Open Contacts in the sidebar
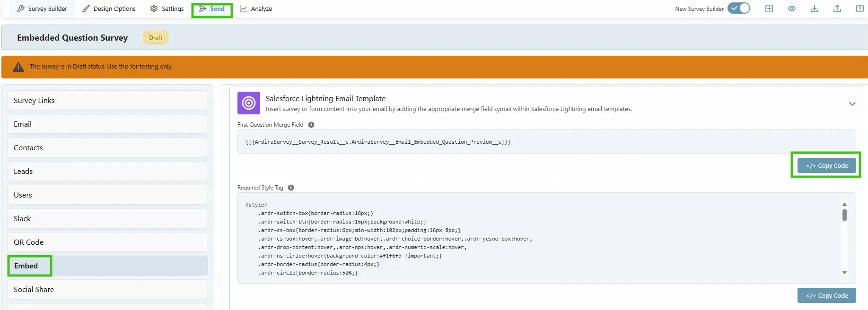868x310 pixels. click(x=107, y=148)
